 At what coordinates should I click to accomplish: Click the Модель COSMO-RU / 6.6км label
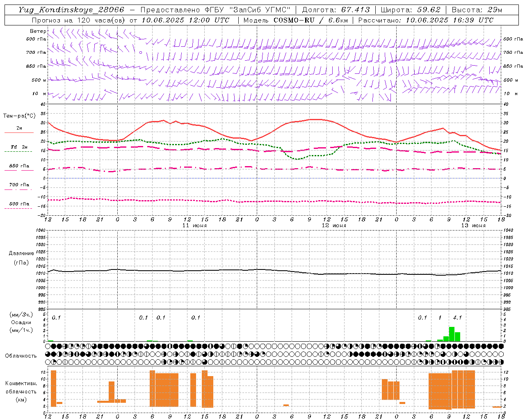coord(295,20)
